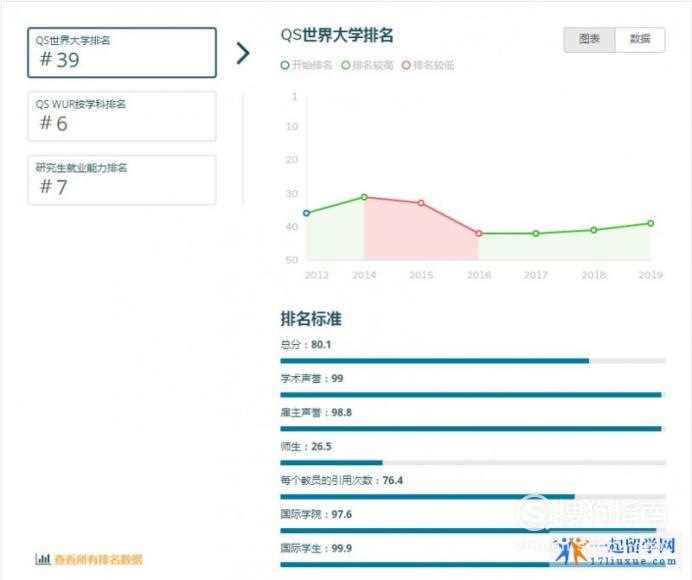The height and width of the screenshot is (580, 692).
Task: Click the 学术声誉 99 progress bar
Action: (473, 395)
